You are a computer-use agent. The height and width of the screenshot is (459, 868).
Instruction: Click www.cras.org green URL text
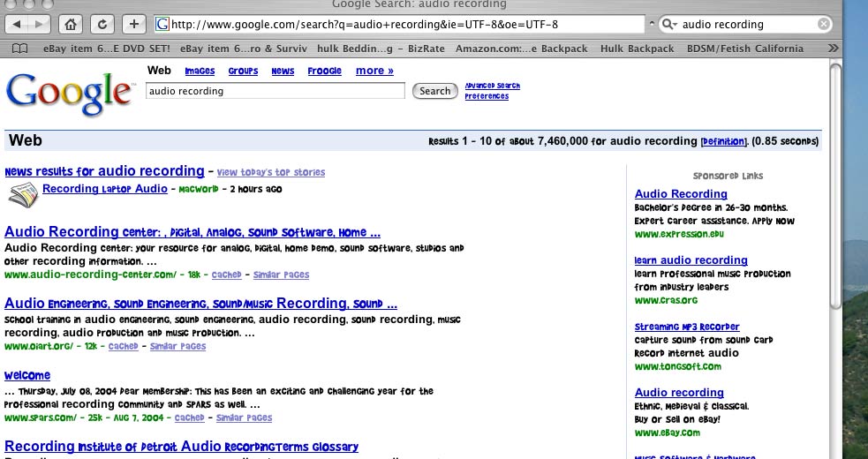tap(666, 300)
